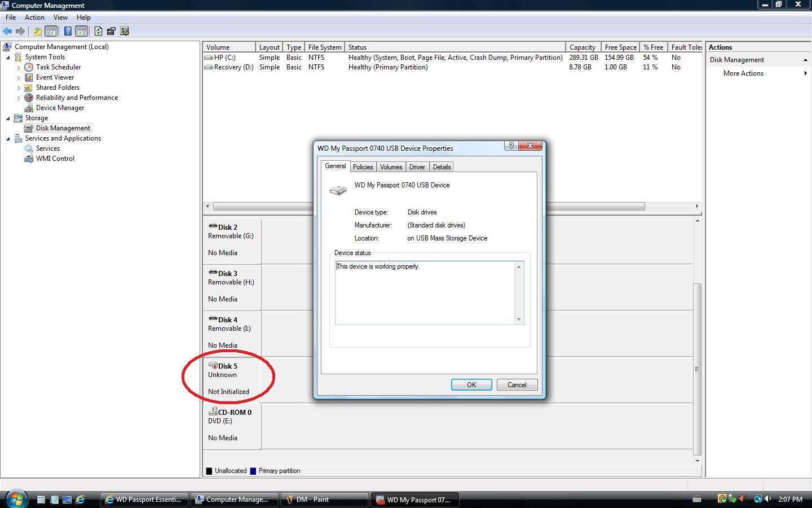812x508 pixels.
Task: Toggle the Show/Hide Action Pane toolbar icon
Action: coord(81,31)
